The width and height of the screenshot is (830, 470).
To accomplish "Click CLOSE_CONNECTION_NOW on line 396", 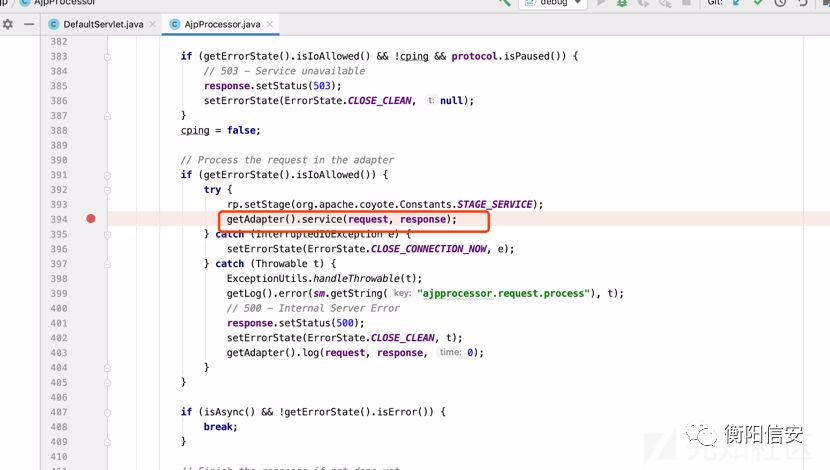I will 428,249.
